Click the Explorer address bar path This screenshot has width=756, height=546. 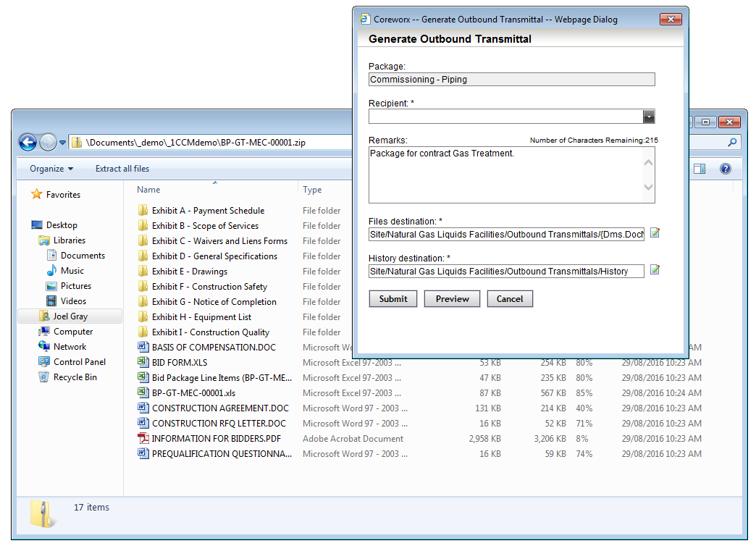tap(196, 142)
